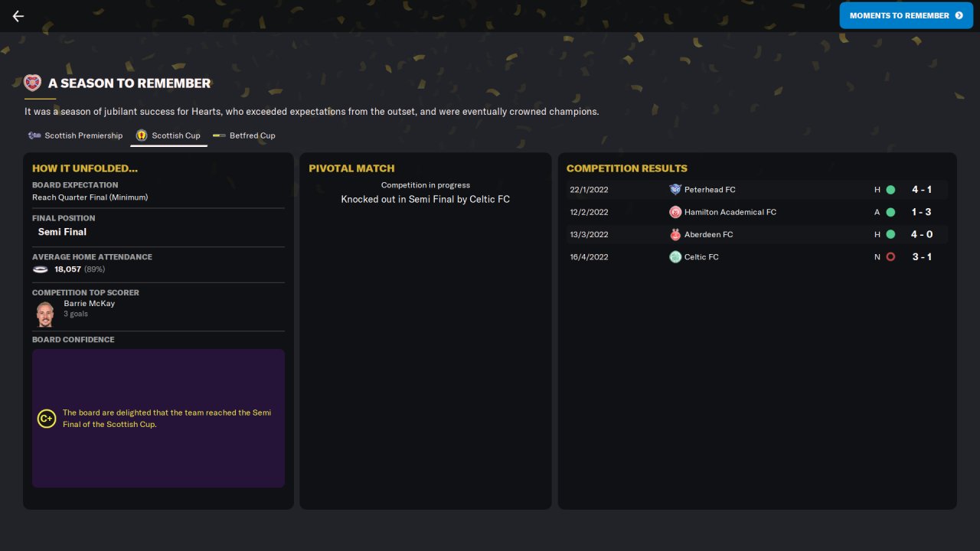Click green win indicator for Aberdeen match

tap(890, 235)
